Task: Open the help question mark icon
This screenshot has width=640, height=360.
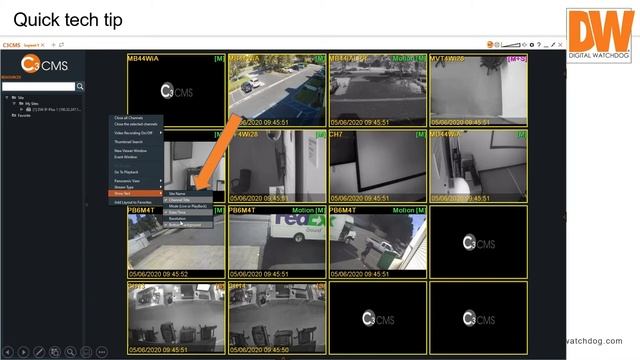Action: click(x=539, y=44)
